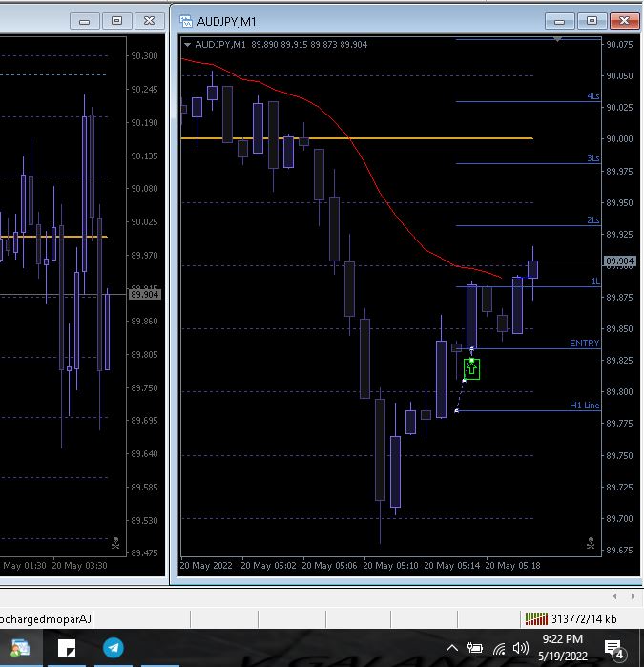This screenshot has width=644, height=667.
Task: Minimize the left chart window
Action: click(x=85, y=21)
